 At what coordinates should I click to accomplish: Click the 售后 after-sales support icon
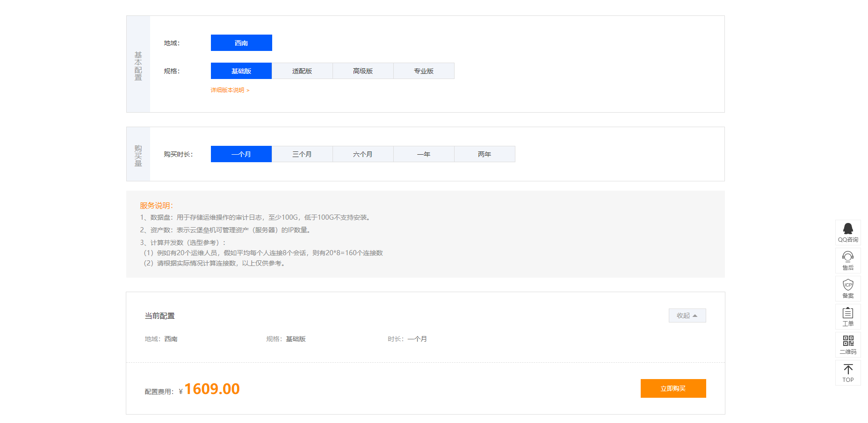847,260
